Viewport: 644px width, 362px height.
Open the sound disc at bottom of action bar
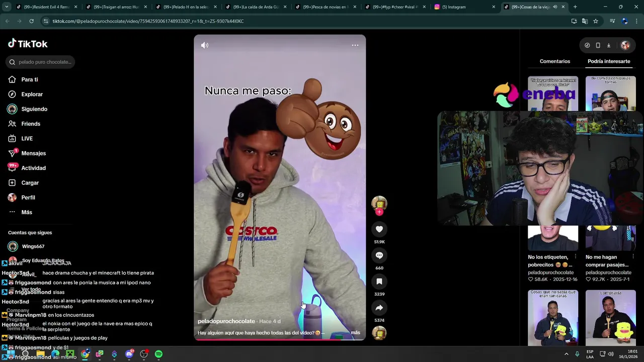(379, 333)
